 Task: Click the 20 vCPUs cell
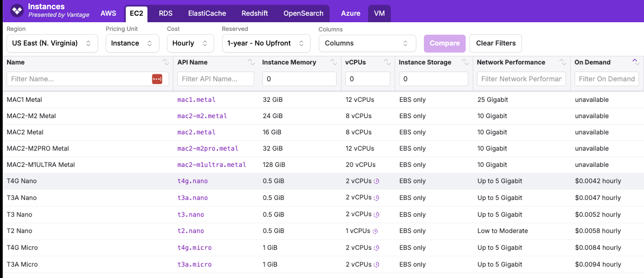point(360,165)
